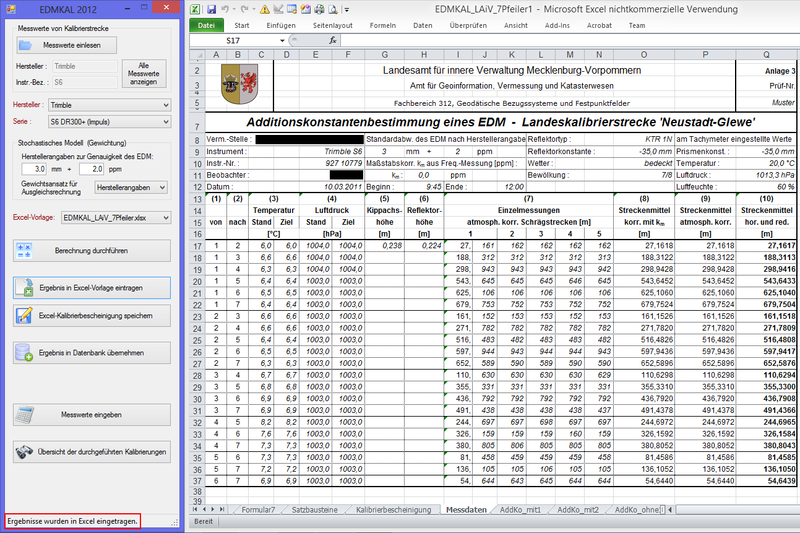
Task: Click Berechnung durchführen button
Action: pyautogui.click(x=92, y=251)
